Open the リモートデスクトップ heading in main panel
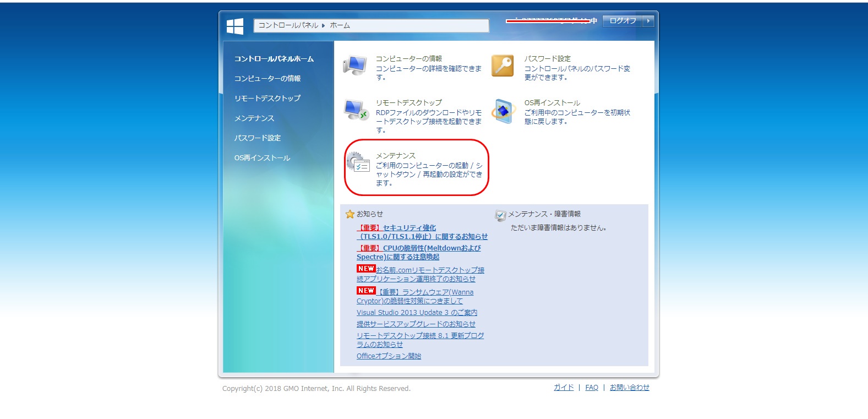 click(409, 102)
